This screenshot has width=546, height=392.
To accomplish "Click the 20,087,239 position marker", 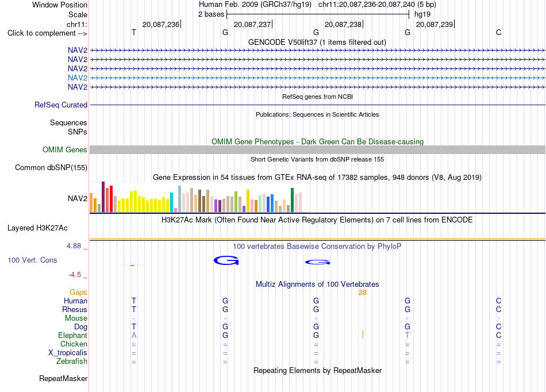I will (x=435, y=24).
